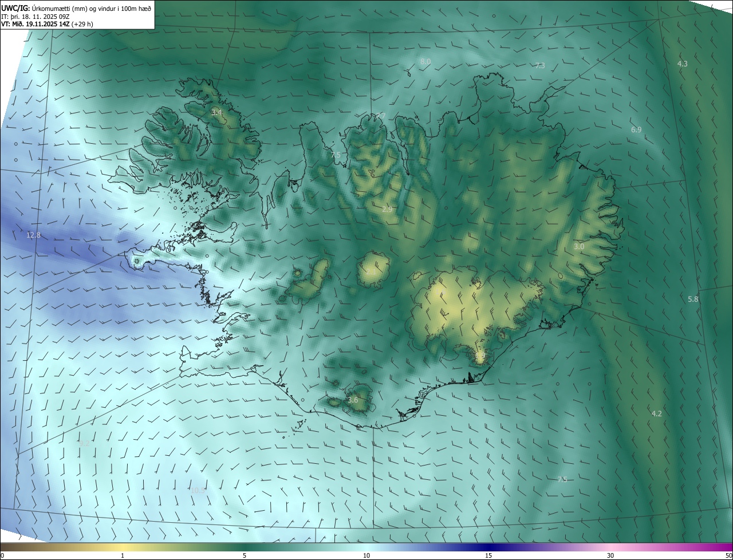733x560 pixels.
Task: Click the 15 tick on the colour legend
Action: tap(488, 555)
